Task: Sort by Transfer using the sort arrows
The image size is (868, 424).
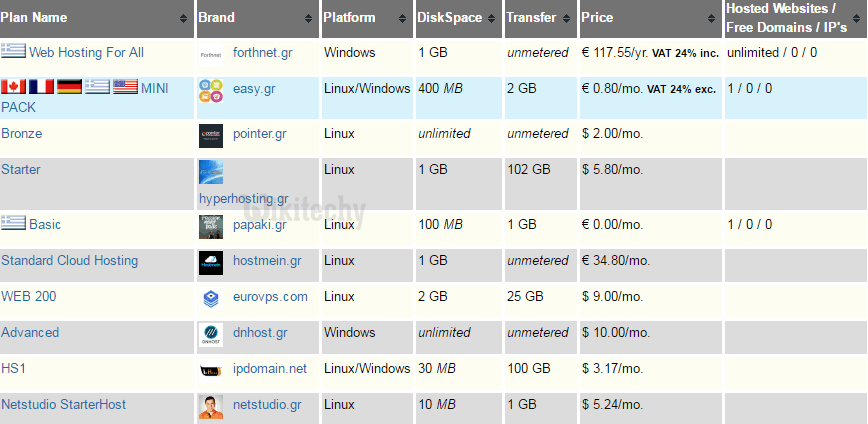Action: point(566,19)
